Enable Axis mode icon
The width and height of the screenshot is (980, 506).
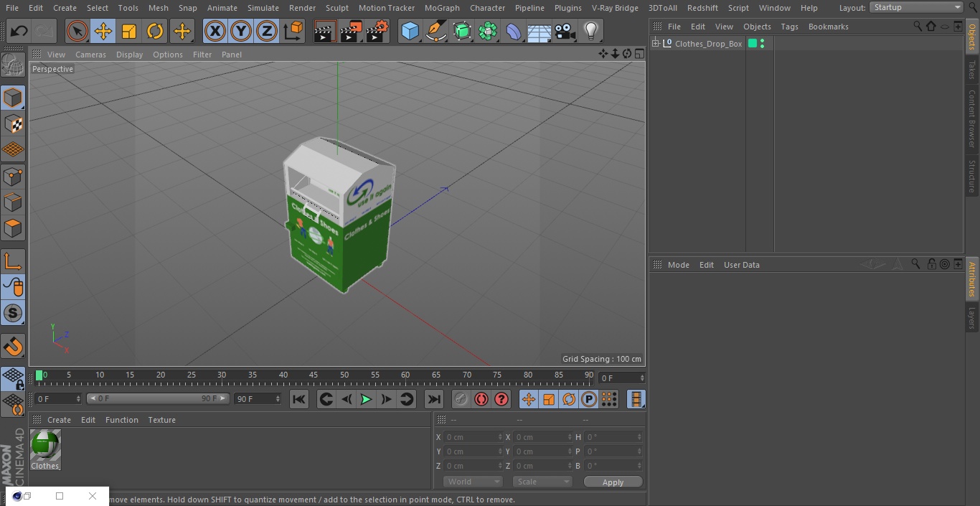(13, 261)
